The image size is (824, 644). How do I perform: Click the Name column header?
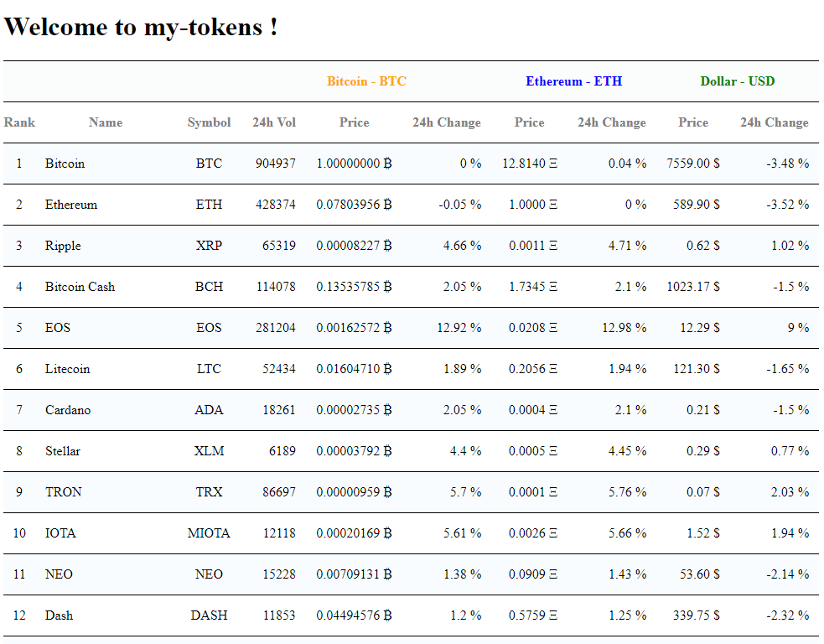[106, 122]
